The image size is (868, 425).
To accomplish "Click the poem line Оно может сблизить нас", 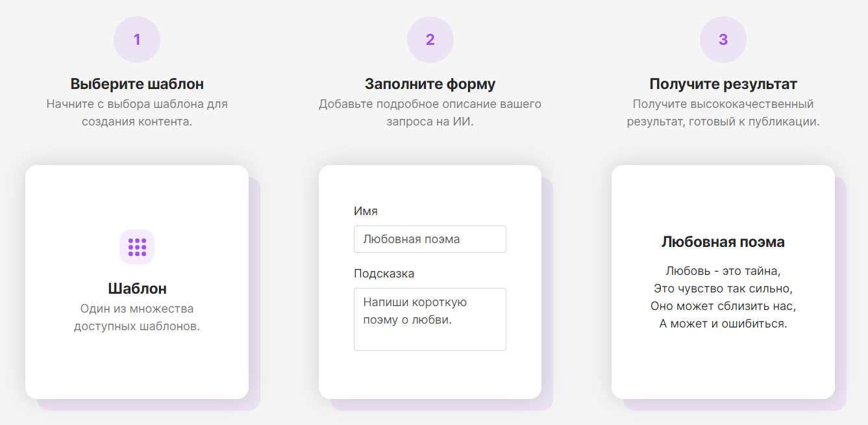I will click(723, 305).
